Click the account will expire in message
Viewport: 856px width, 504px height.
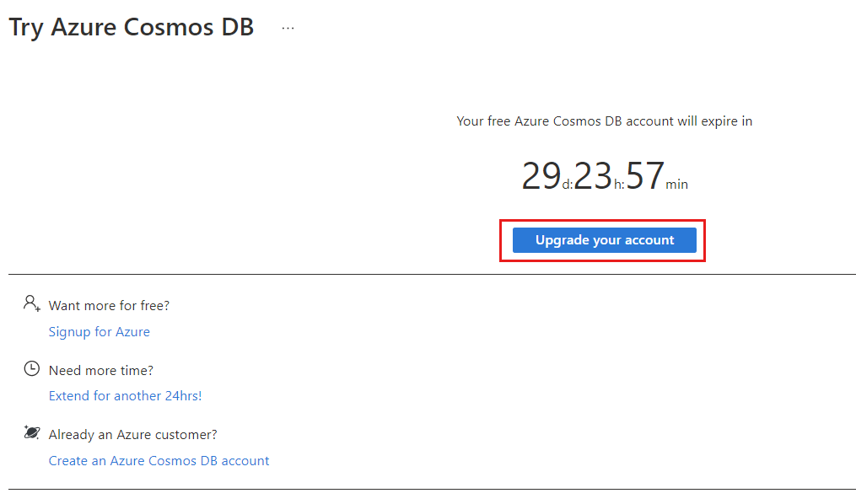[605, 121]
